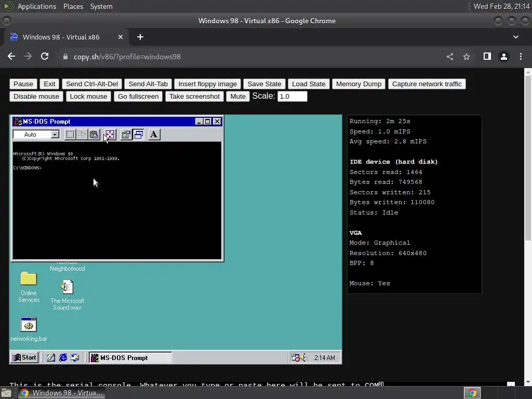Click the Load State button
The image size is (532, 399).
pos(309,84)
